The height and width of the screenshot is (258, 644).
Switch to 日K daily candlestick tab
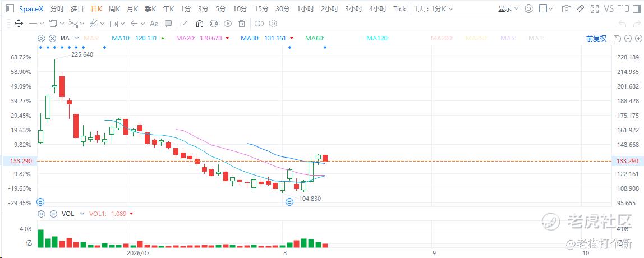point(97,8)
